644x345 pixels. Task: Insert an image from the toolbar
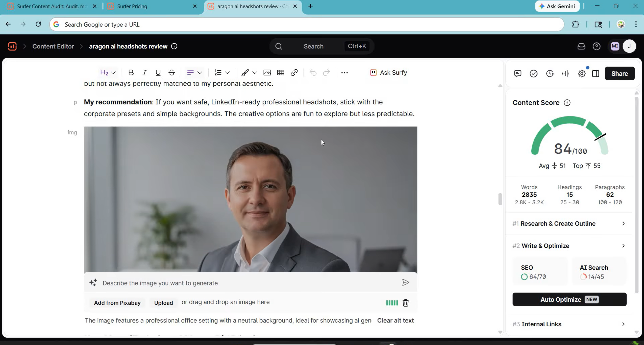tap(267, 73)
